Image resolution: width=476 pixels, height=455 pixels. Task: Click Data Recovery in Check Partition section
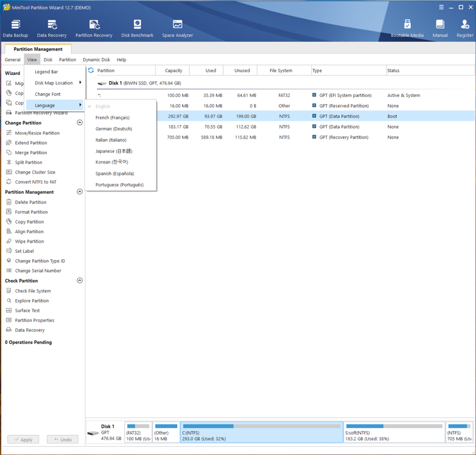tap(30, 330)
